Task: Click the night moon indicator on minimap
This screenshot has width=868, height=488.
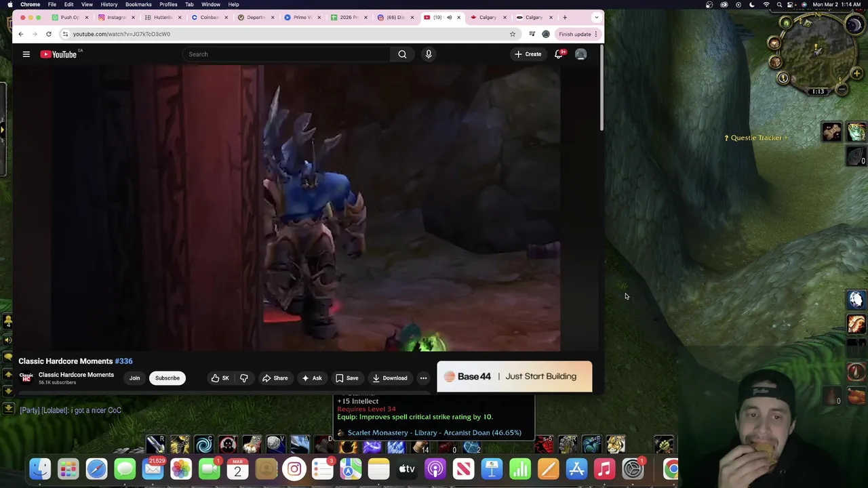Action: [x=854, y=25]
